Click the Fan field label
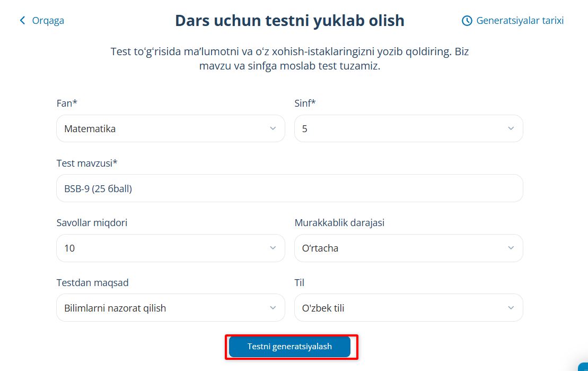588x371 pixels. 67,103
